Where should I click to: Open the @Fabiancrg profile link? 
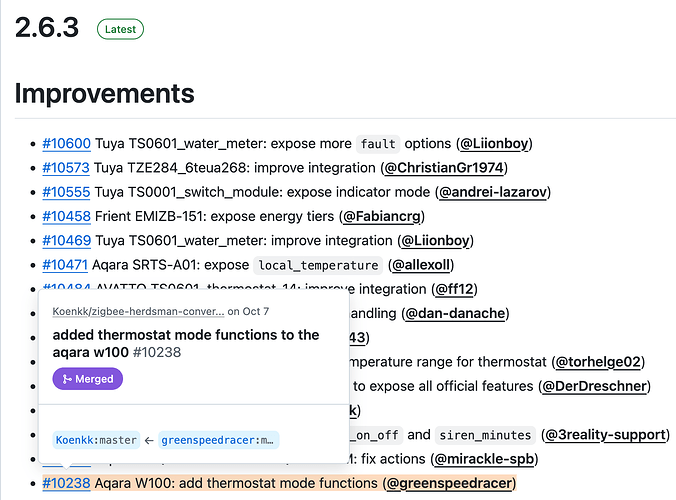(385, 216)
